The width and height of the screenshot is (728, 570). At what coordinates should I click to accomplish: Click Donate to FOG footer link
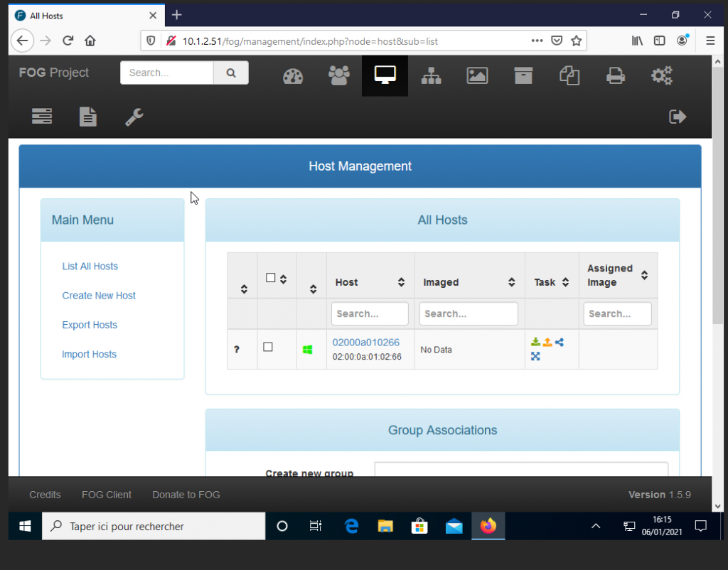186,495
